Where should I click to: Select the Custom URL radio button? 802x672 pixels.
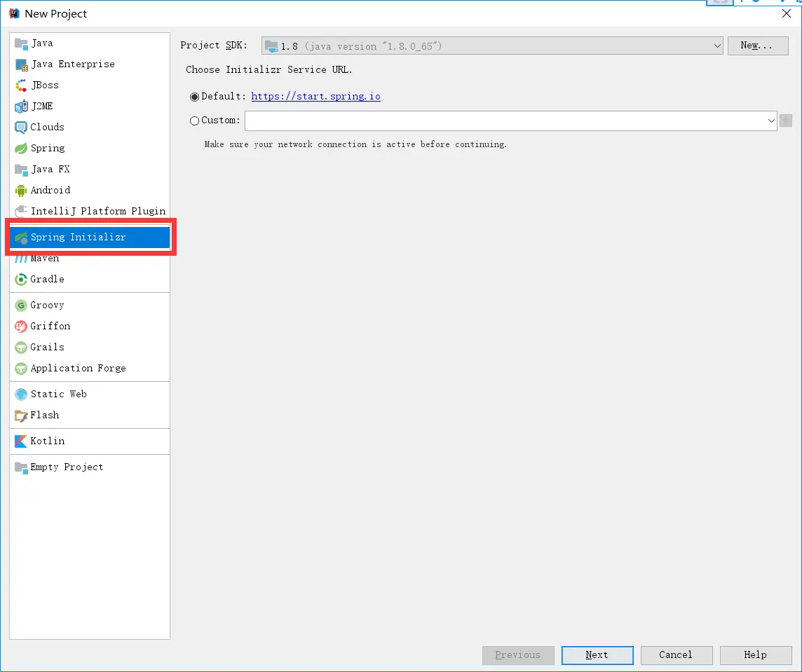tap(194, 121)
